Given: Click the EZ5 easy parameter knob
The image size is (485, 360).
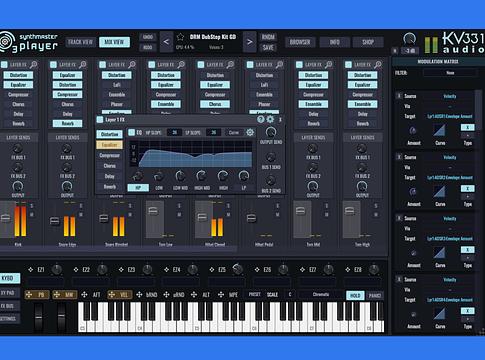Looking at the screenshot, I should click(x=238, y=269).
